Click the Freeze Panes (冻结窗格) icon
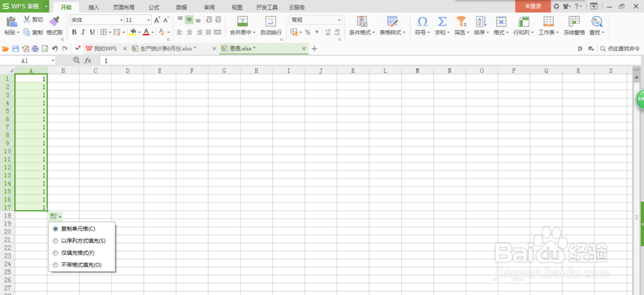The width and height of the screenshot is (644, 295). (x=574, y=21)
